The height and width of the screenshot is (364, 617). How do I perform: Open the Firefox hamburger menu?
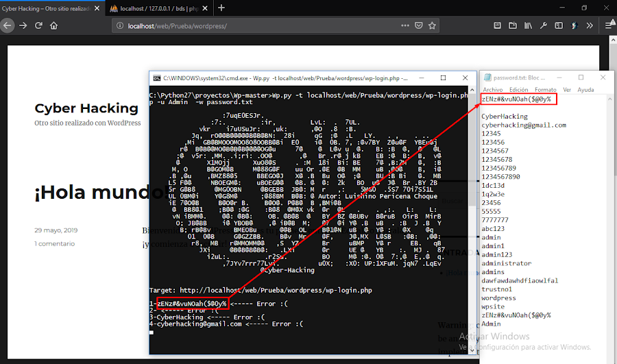pyautogui.click(x=609, y=25)
